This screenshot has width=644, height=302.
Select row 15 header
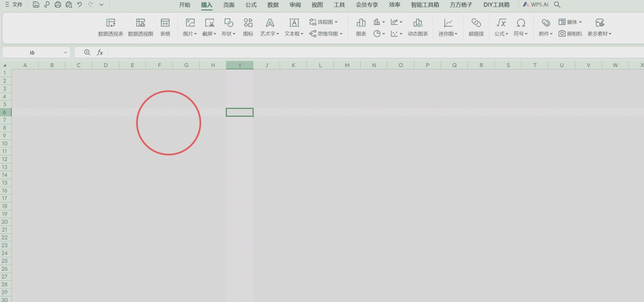(5, 182)
